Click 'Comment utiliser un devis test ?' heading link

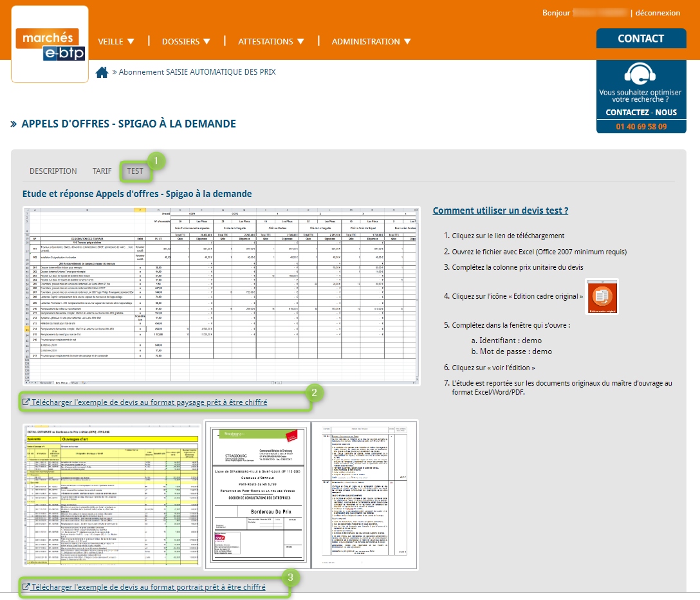(x=501, y=211)
